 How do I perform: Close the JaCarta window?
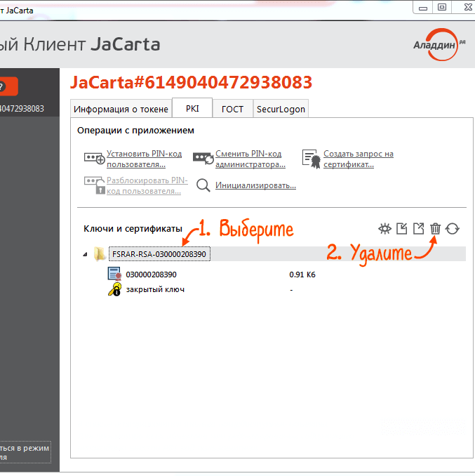point(467,7)
